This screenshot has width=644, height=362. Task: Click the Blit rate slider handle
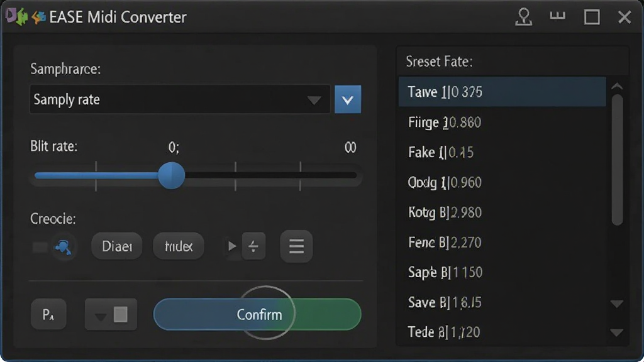click(171, 176)
